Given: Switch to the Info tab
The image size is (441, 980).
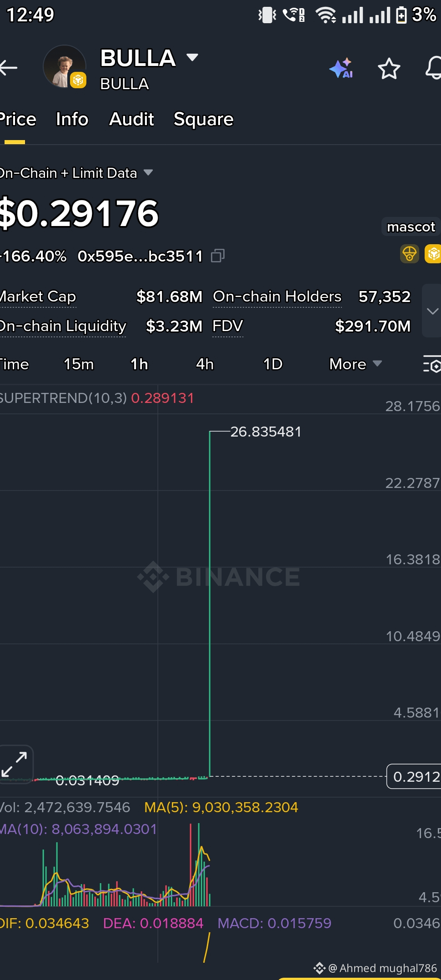Looking at the screenshot, I should [x=72, y=119].
